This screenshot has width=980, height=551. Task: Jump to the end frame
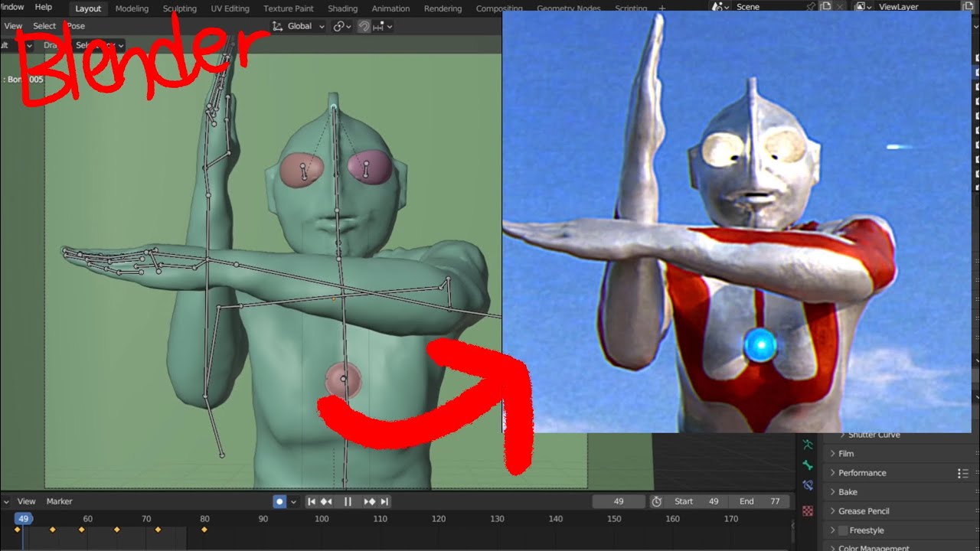[384, 501]
